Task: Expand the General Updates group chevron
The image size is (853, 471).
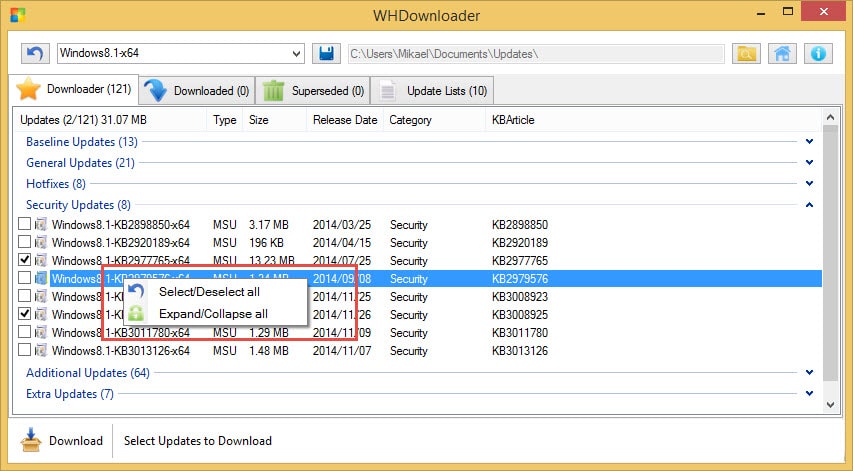Action: [809, 162]
